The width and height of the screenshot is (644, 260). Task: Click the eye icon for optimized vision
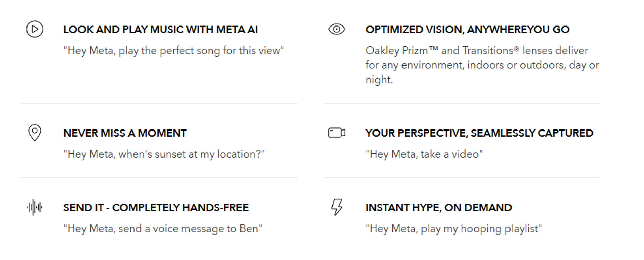(x=337, y=29)
